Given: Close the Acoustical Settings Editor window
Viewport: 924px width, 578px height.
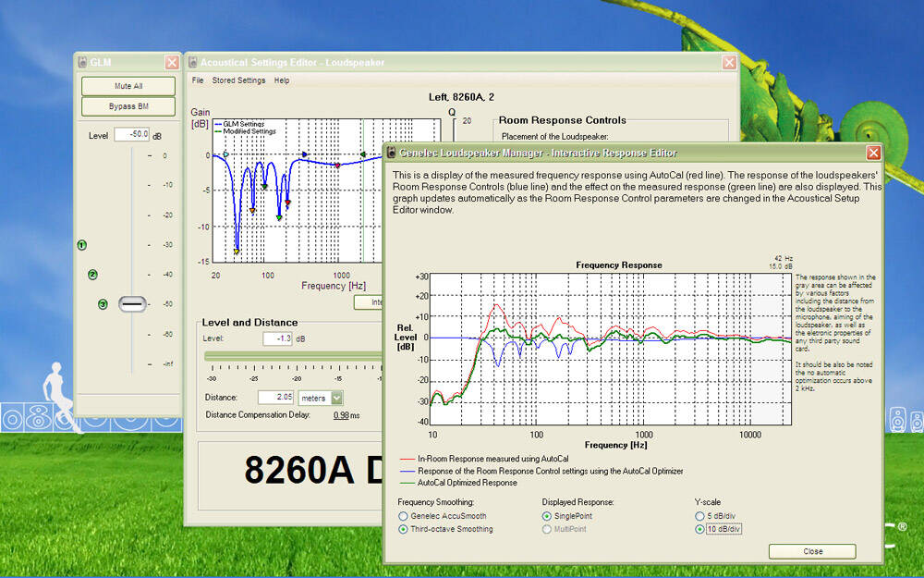Looking at the screenshot, I should coord(730,62).
